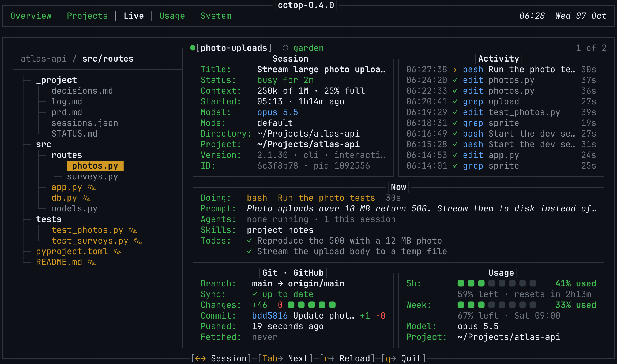This screenshot has height=364, width=617.
Task: Select the highlighted photos.py file
Action: point(95,166)
